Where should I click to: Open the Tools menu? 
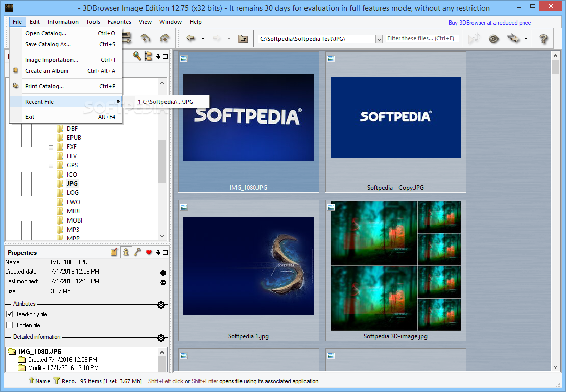click(x=93, y=22)
